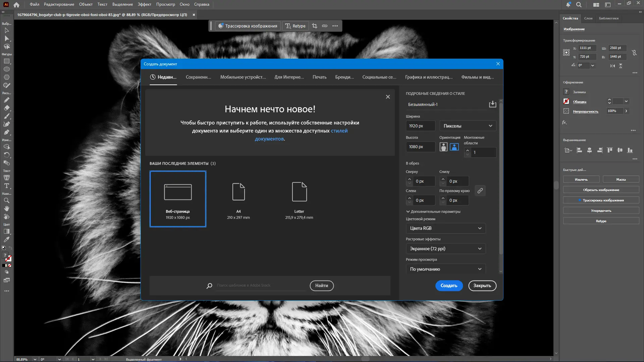Screen dimensions: 644x362
Task: Switch to the Печать tab in the dialog
Action: (319, 77)
